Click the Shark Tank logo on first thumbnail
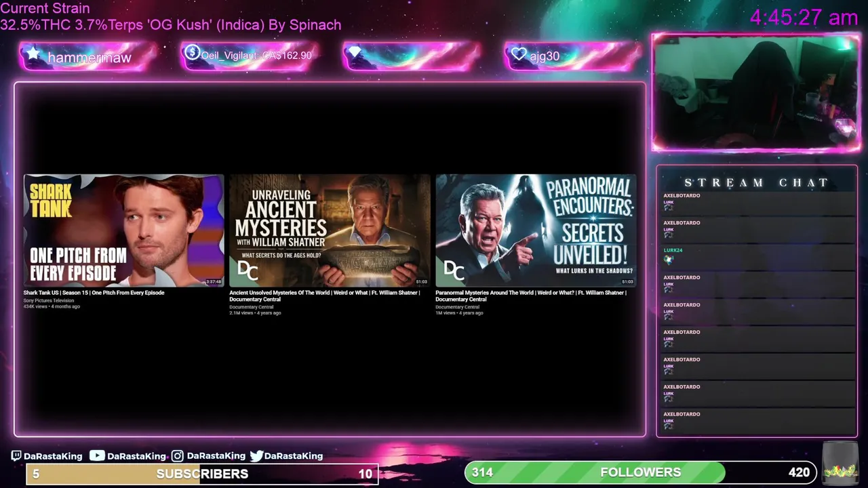The width and height of the screenshot is (868, 488). click(51, 201)
